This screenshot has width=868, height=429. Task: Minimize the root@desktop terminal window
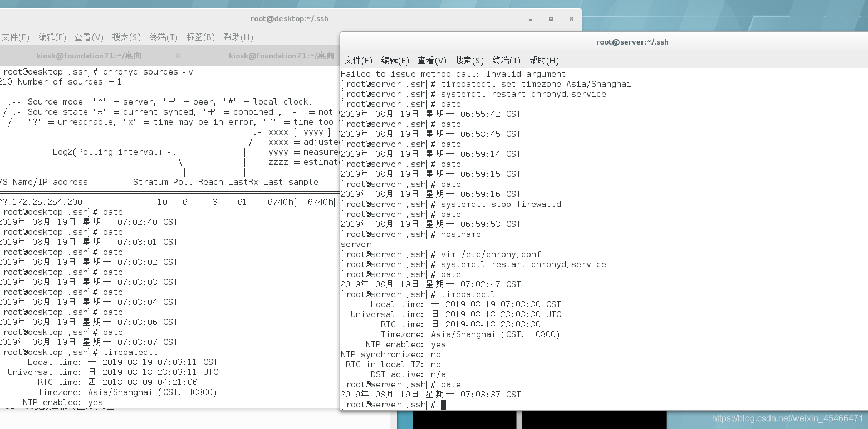tap(531, 18)
